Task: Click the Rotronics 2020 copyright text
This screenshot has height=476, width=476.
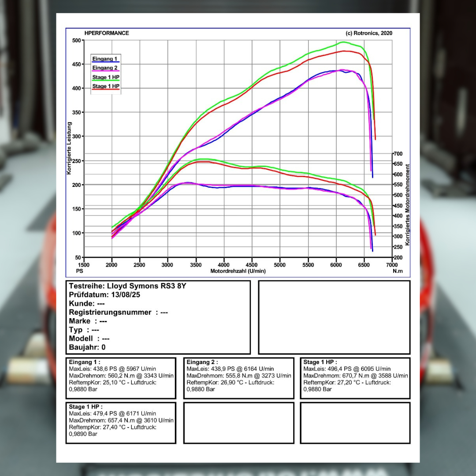Action: (x=369, y=33)
